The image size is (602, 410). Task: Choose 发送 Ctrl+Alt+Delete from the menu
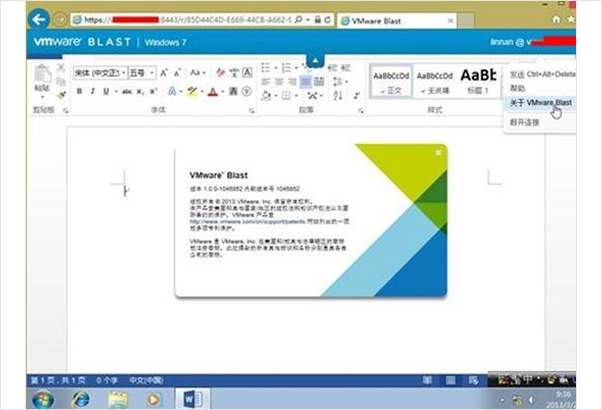542,74
